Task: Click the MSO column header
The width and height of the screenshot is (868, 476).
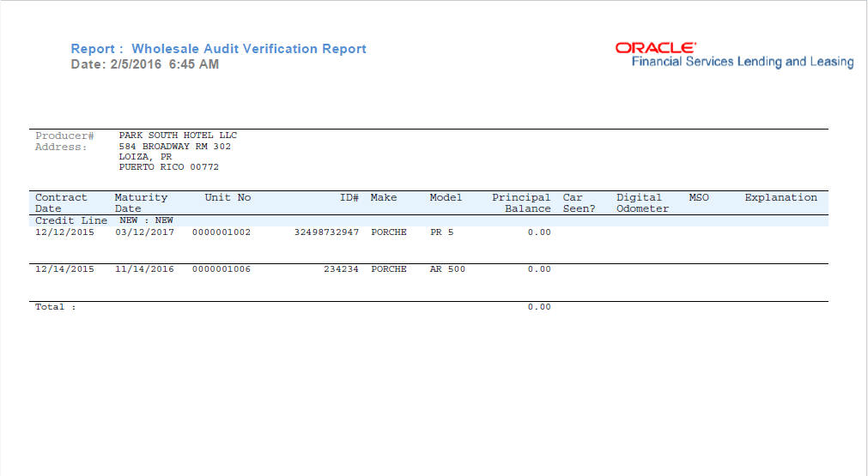Action: click(x=699, y=197)
